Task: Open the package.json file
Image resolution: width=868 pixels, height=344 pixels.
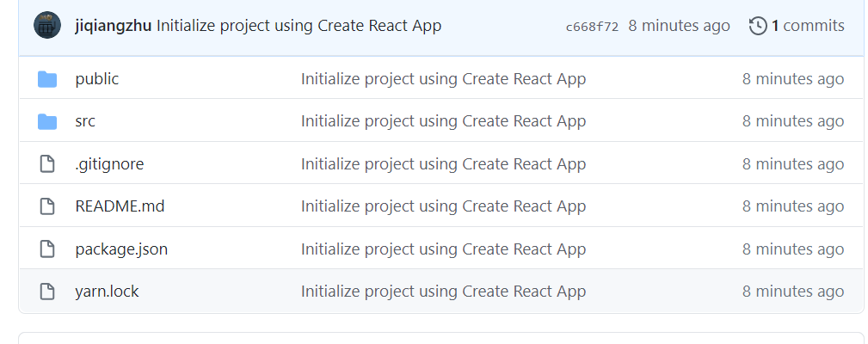Action: tap(121, 249)
